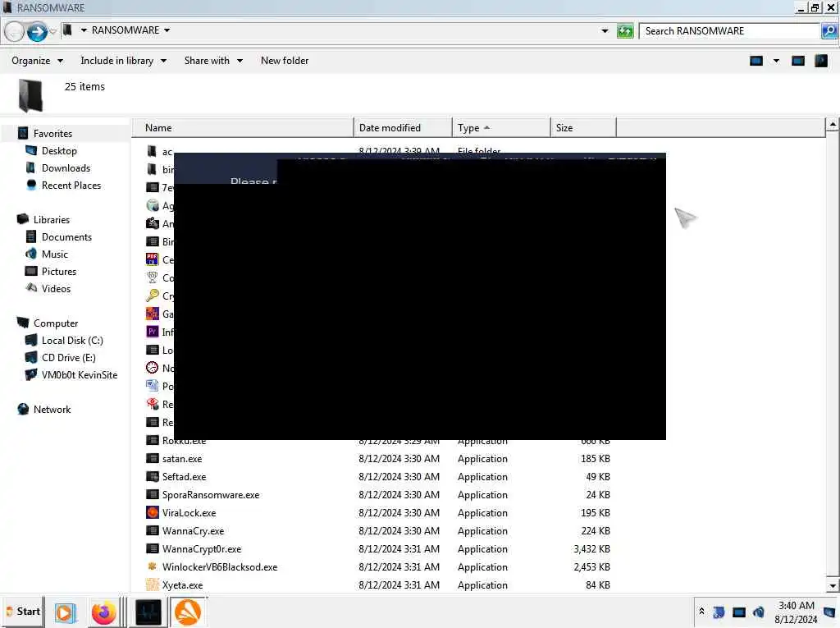
Task: Toggle the preview pane icon
Action: pos(797,61)
